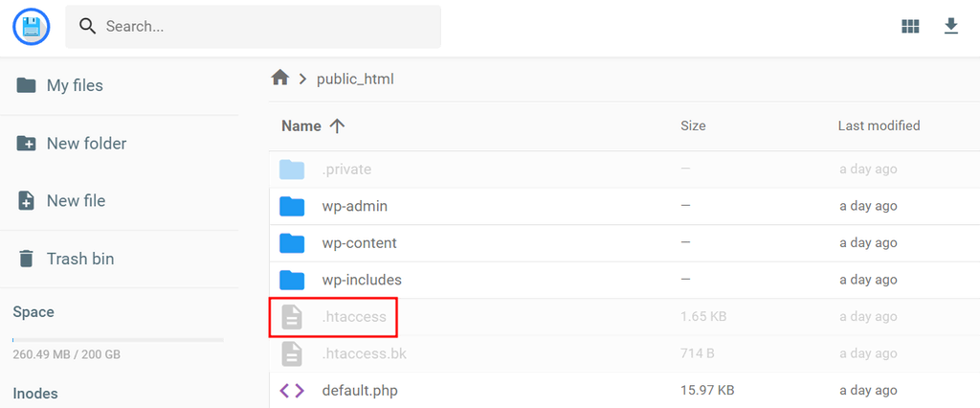Viewport: 980px width, 408px height.
Task: Click the .htaccess.bk document icon
Action: [x=292, y=354]
